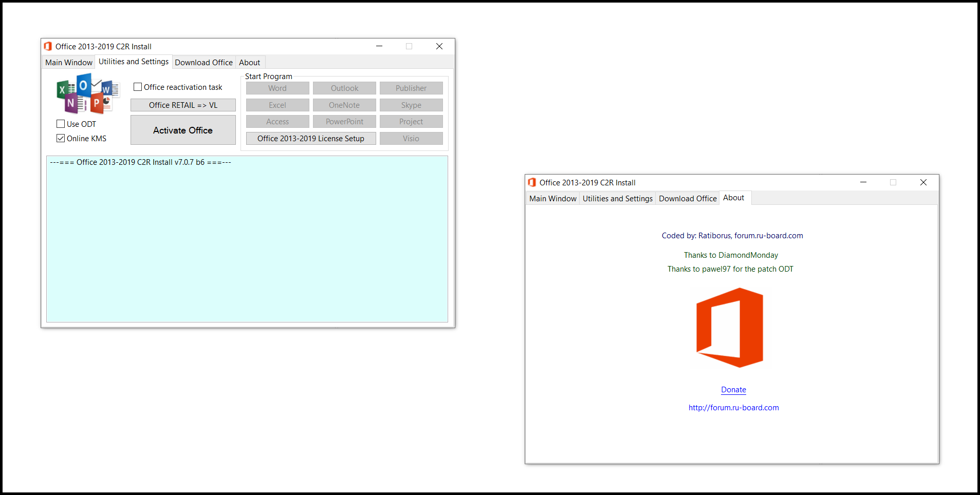Close the left Office C2R Install window
Screen dimensions: 980x495
(x=439, y=46)
